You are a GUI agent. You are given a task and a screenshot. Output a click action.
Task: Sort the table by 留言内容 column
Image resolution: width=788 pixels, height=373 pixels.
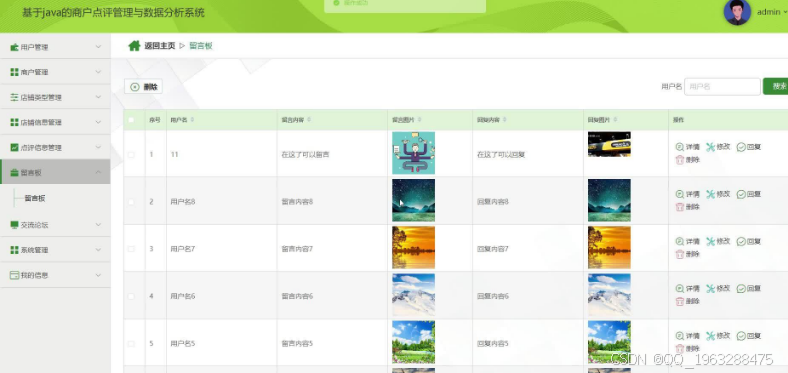pyautogui.click(x=309, y=120)
